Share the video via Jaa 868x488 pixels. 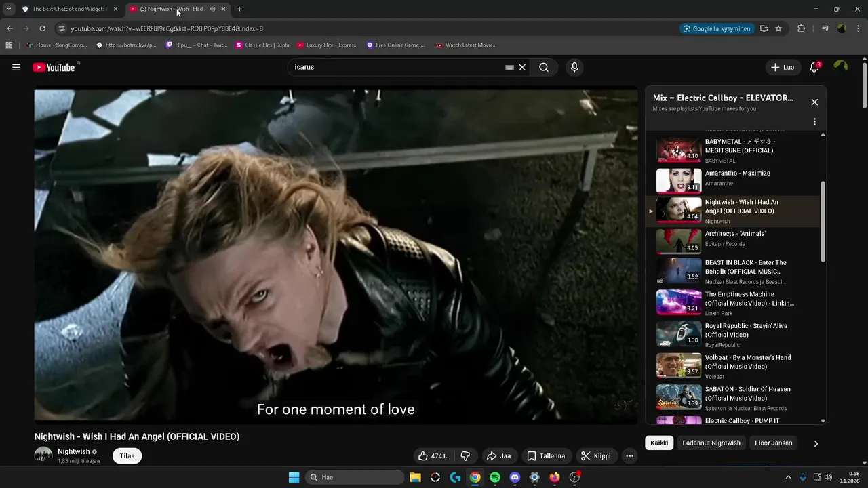[x=499, y=456]
